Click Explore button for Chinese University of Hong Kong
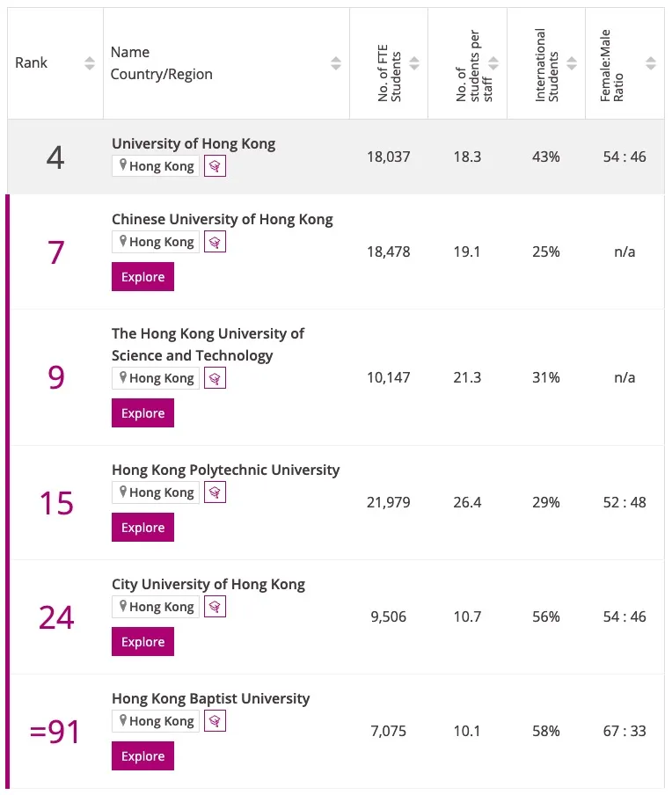 point(142,277)
